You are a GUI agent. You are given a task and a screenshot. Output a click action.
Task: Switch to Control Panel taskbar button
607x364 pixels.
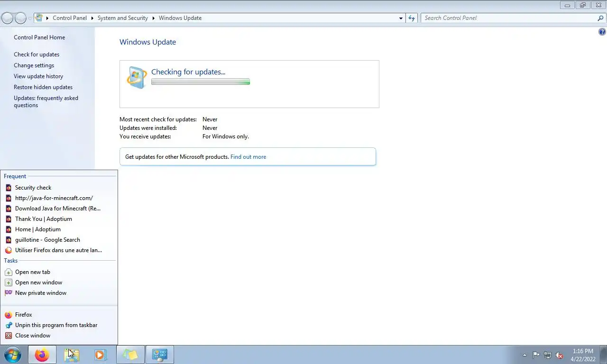tap(160, 355)
